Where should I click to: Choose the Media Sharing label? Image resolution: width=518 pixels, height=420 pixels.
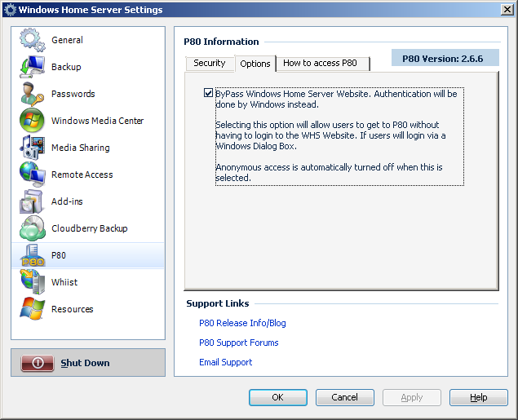click(80, 148)
